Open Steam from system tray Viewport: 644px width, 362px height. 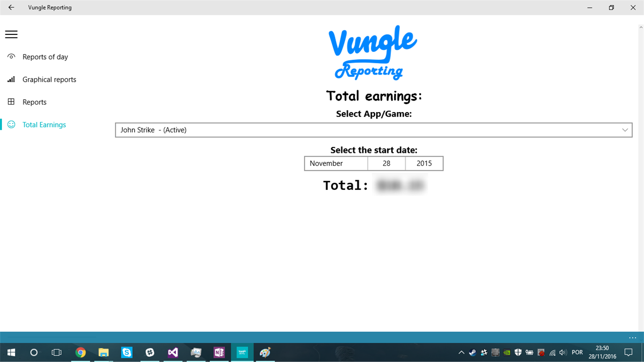point(472,353)
